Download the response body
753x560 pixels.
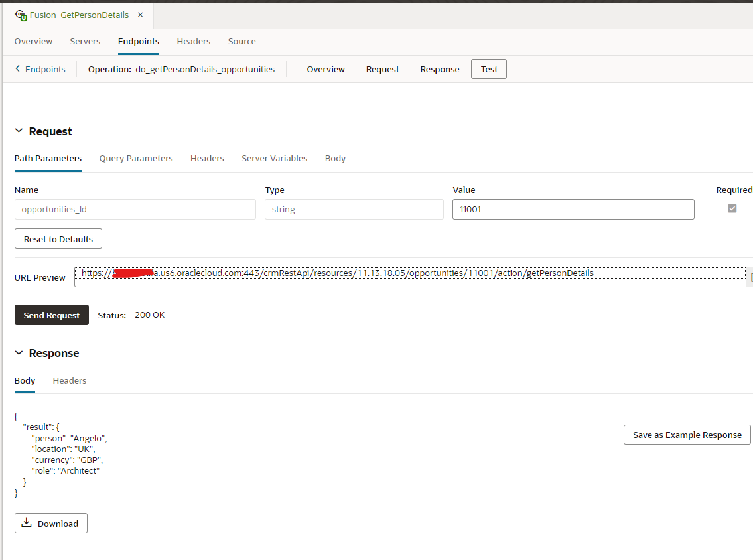pyautogui.click(x=51, y=524)
